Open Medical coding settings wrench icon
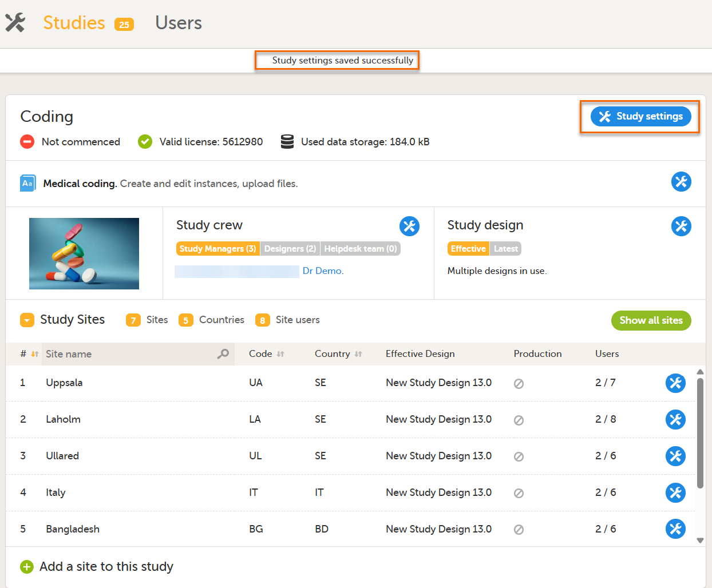The height and width of the screenshot is (588, 712). pyautogui.click(x=681, y=182)
